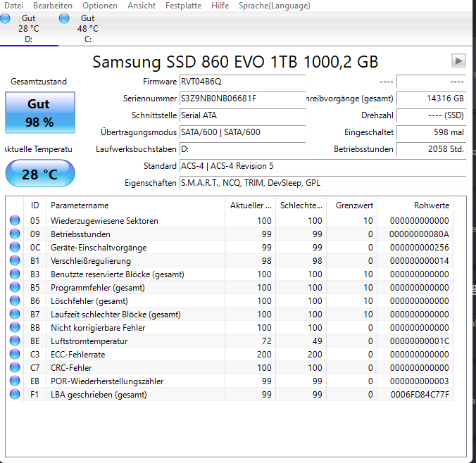Click the Schlechte... column header
The height and width of the screenshot is (463, 476).
tap(301, 205)
